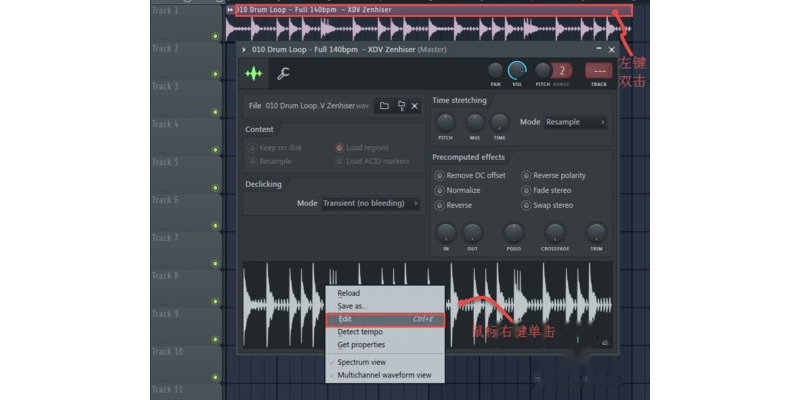Minimize the channel settings window
800x400 pixels.
pos(599,49)
